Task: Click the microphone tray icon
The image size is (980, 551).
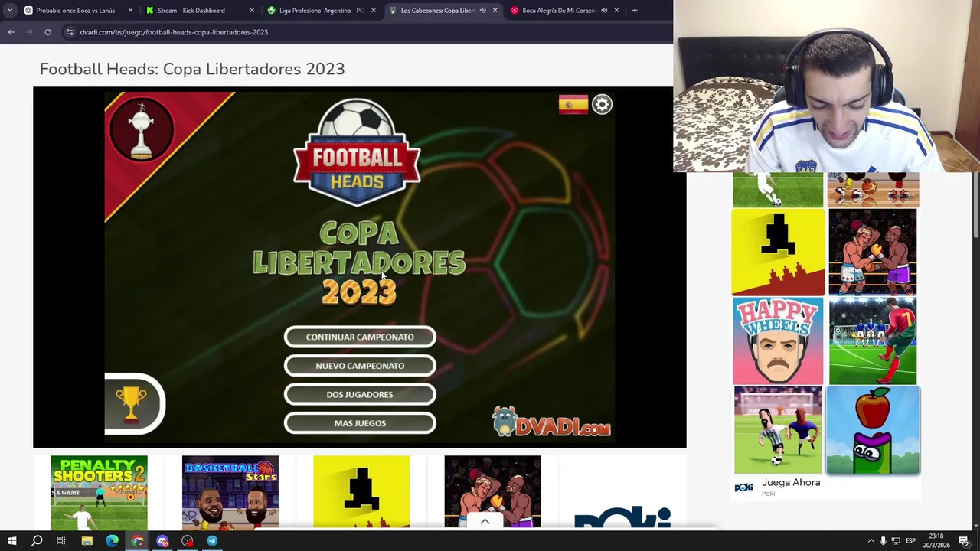Action: click(x=883, y=541)
